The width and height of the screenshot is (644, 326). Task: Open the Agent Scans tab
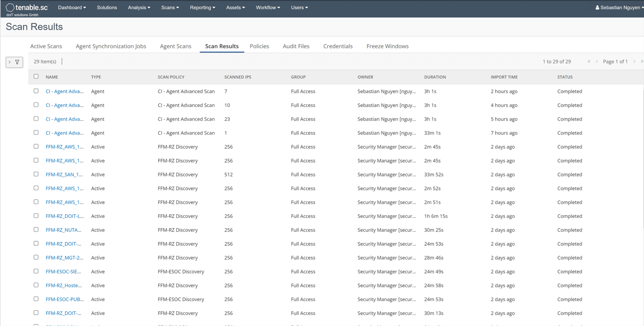click(176, 46)
